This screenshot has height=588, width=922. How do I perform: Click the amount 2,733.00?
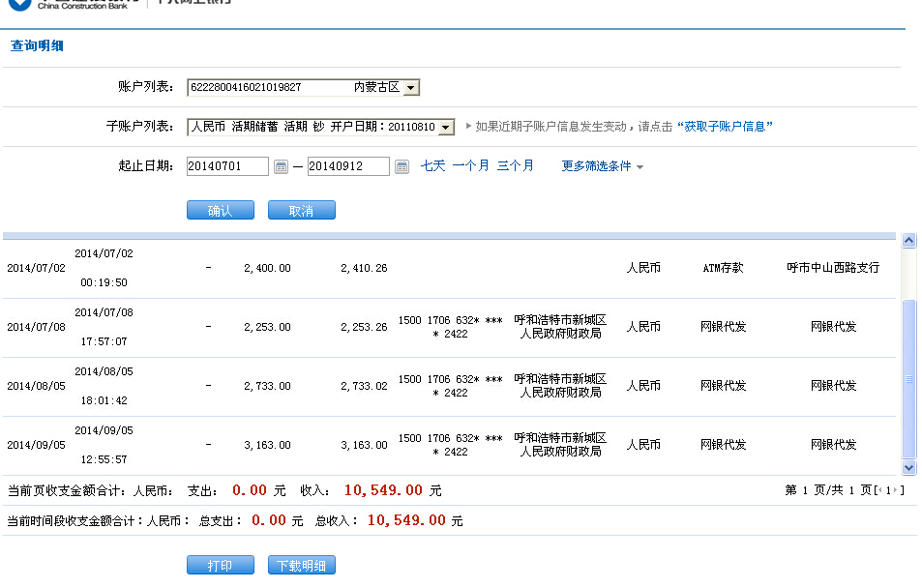click(x=268, y=386)
